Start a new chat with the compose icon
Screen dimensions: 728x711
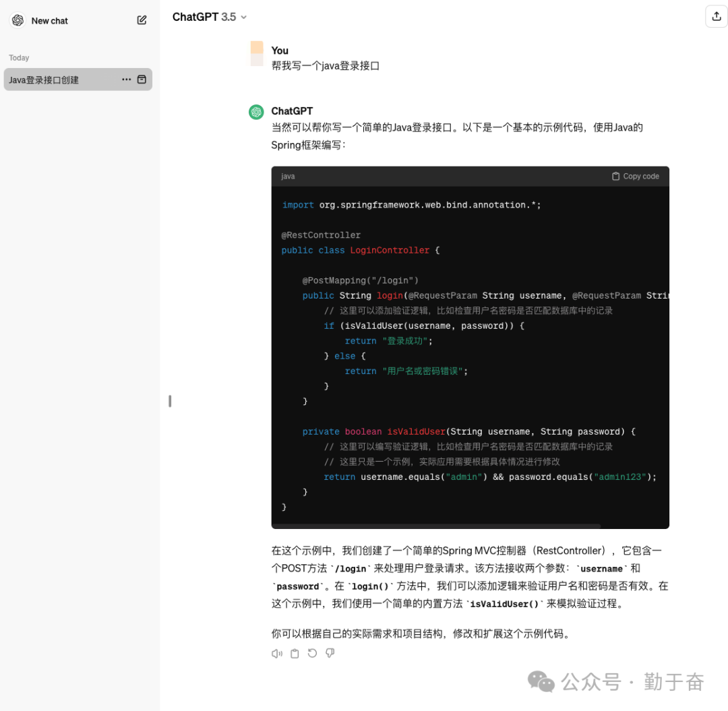(x=142, y=20)
